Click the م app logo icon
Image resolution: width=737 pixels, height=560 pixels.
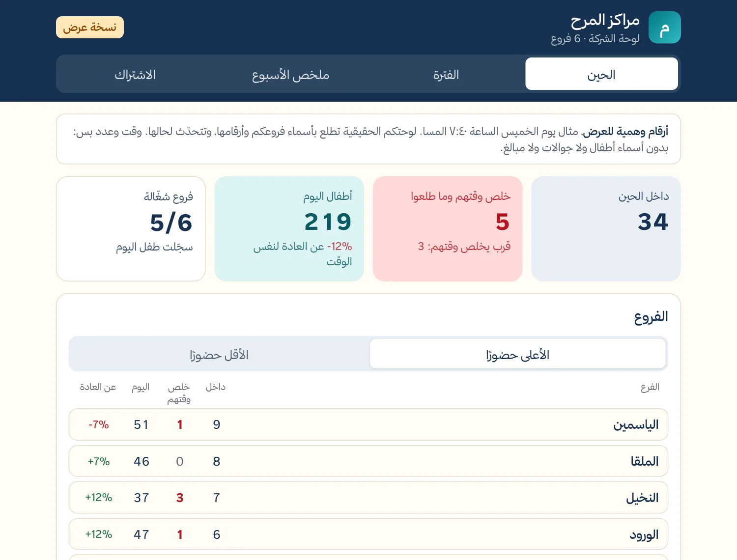pos(664,28)
